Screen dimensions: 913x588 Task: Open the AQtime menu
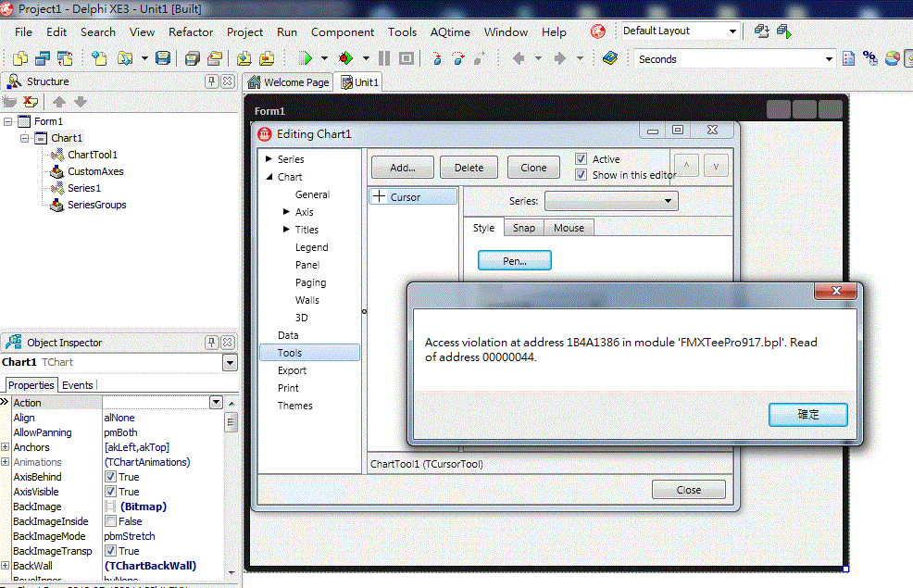(x=450, y=32)
